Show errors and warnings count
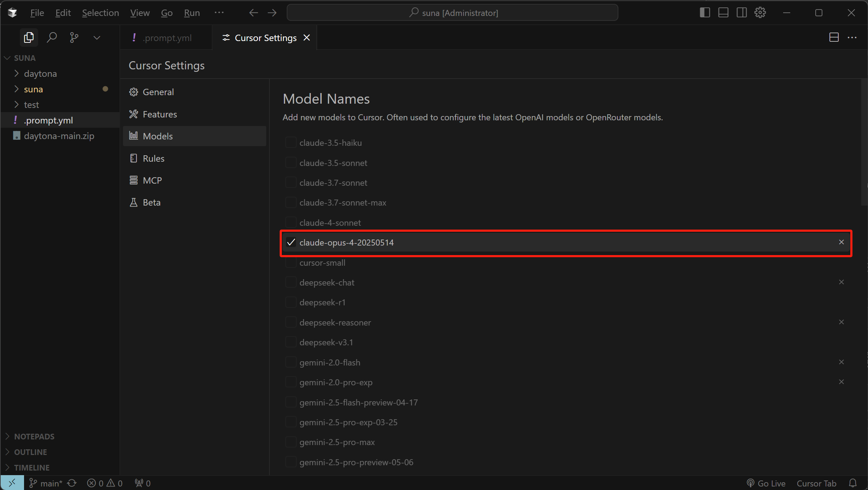The image size is (868, 490). (x=105, y=483)
